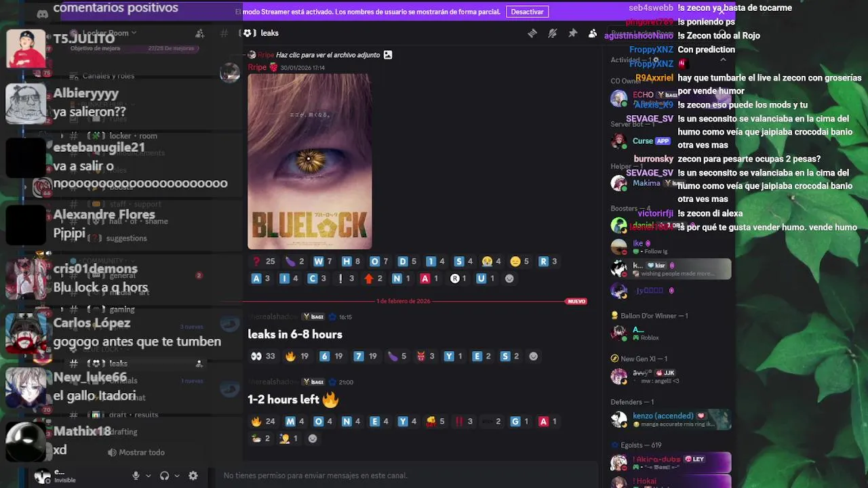
Task: Toggle the microphone mute button
Action: (x=136, y=476)
